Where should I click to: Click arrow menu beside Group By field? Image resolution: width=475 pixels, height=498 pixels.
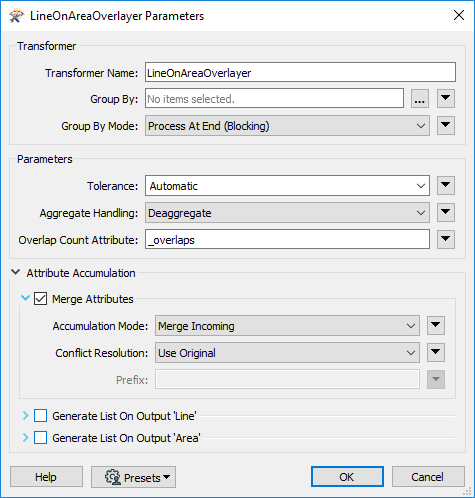coord(446,99)
